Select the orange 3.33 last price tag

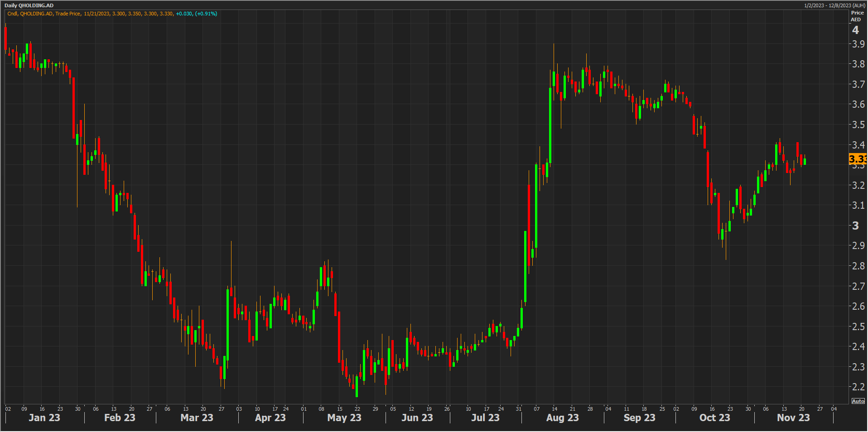tap(858, 159)
